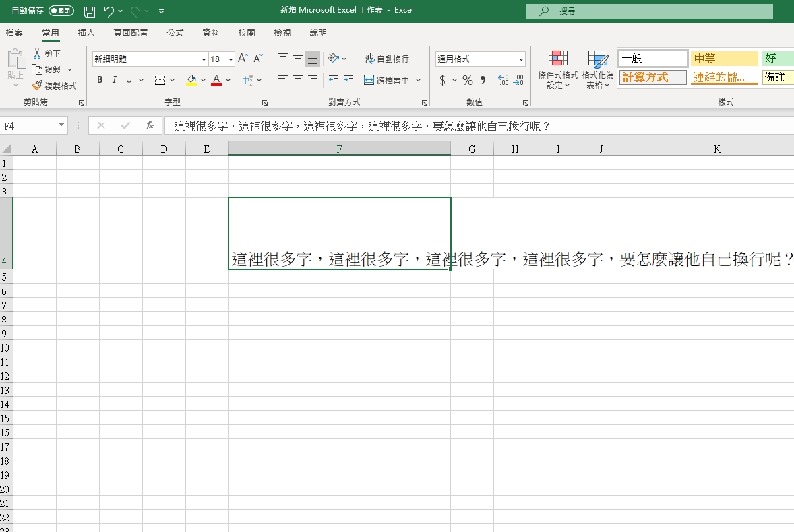Switch to the 插入 ribbon tab
Image resolution: width=794 pixels, height=532 pixels.
(x=86, y=32)
